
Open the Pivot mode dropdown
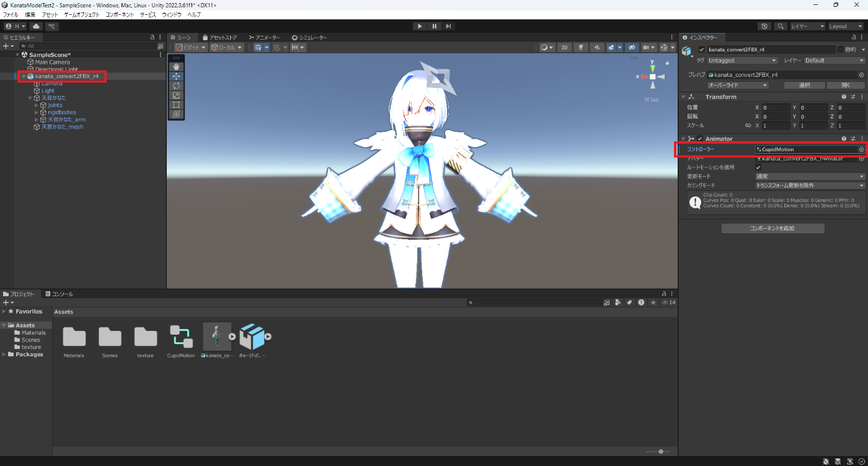pos(190,47)
